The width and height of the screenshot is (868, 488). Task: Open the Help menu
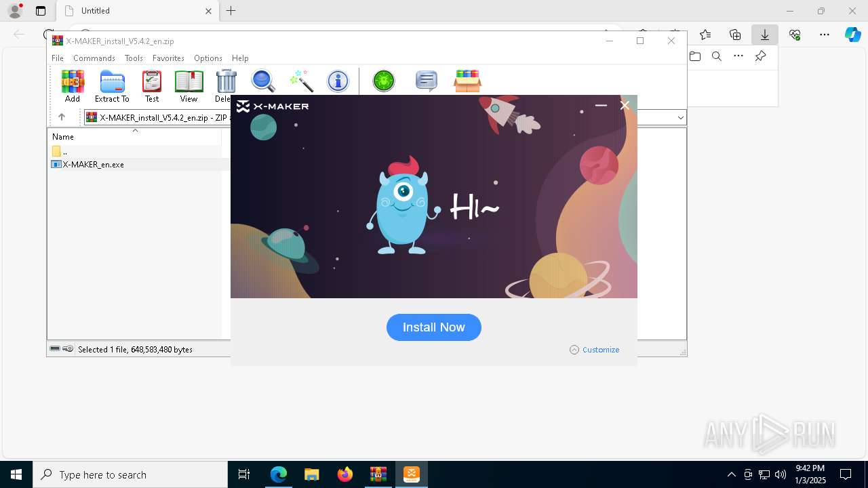pos(240,58)
